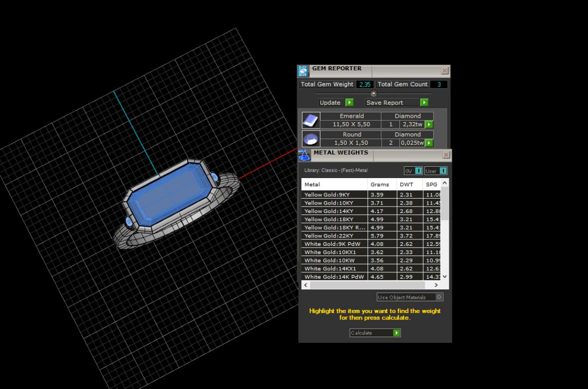Close the Metal Weights panel
Image resolution: width=588 pixels, height=389 pixels.
446,155
